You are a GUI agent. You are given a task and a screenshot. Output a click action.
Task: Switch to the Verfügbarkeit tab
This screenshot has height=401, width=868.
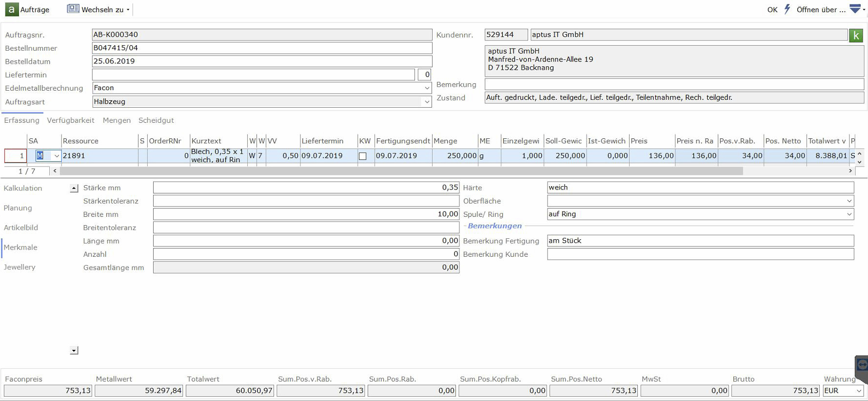(x=71, y=120)
